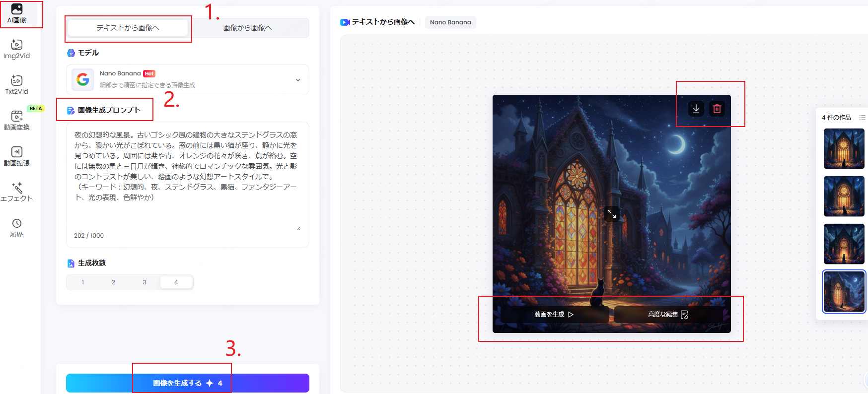Click the モデル section label
Screen dimensions: 868x394
(88, 53)
